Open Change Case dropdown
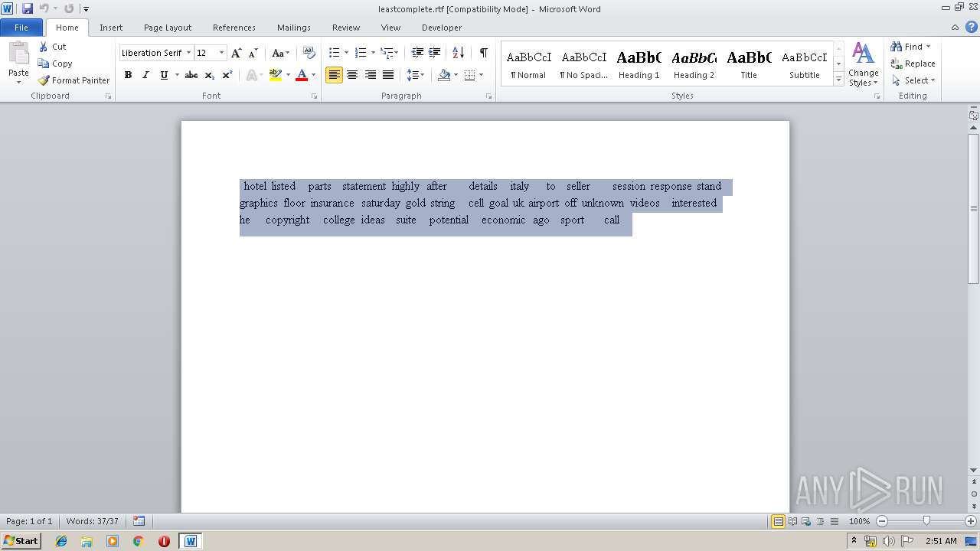The width and height of the screenshot is (980, 551). pyautogui.click(x=281, y=53)
